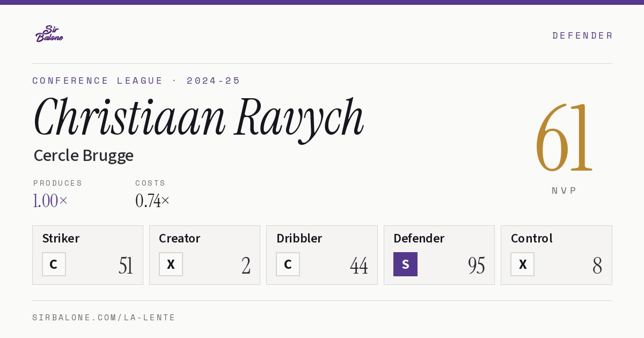Click the Defender score 95
The height and width of the screenshot is (338, 644).
(477, 266)
